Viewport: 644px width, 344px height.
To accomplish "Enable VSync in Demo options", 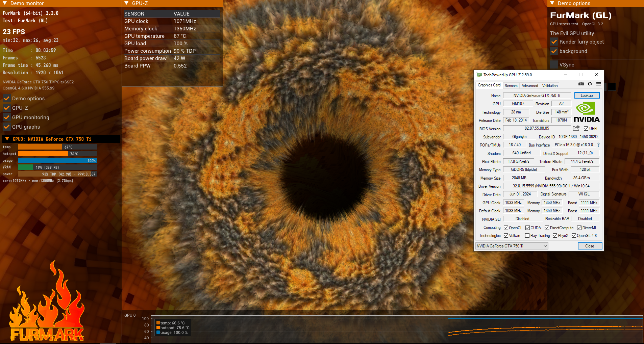I will click(x=554, y=64).
